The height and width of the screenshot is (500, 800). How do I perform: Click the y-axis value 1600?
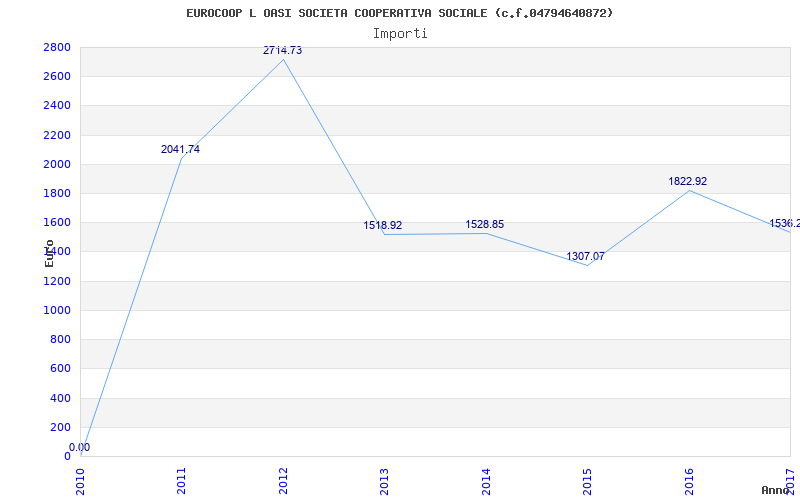(x=57, y=223)
